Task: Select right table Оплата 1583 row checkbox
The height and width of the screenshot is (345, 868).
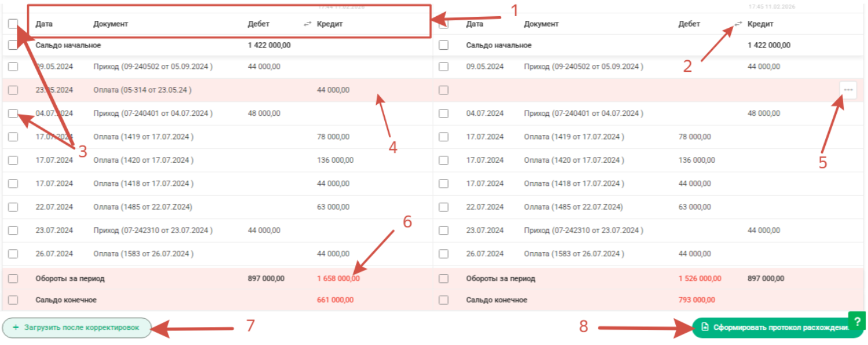Action: 444,254
